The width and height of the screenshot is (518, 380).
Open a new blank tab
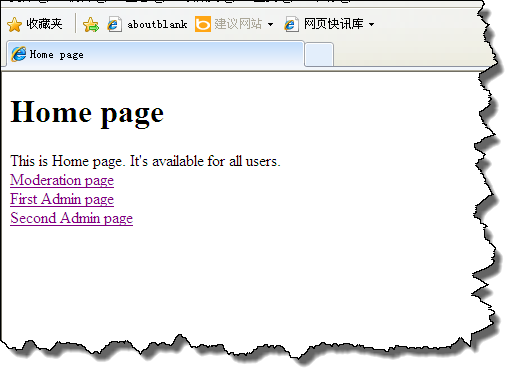point(319,55)
